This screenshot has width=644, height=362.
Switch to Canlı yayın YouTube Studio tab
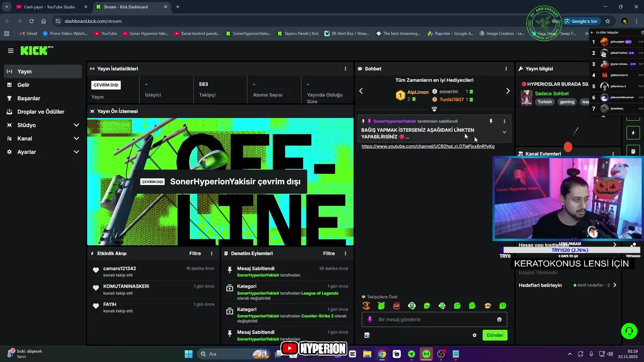52,7
